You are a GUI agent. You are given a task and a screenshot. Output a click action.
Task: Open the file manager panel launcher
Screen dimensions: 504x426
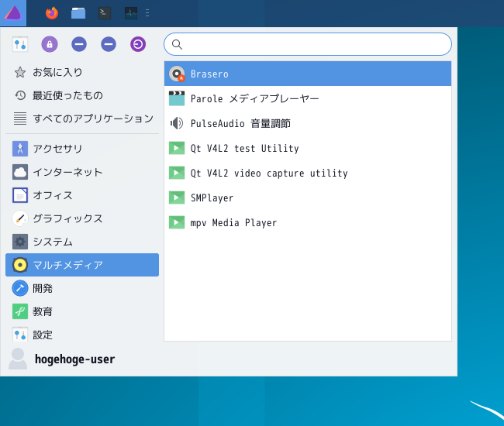click(78, 13)
